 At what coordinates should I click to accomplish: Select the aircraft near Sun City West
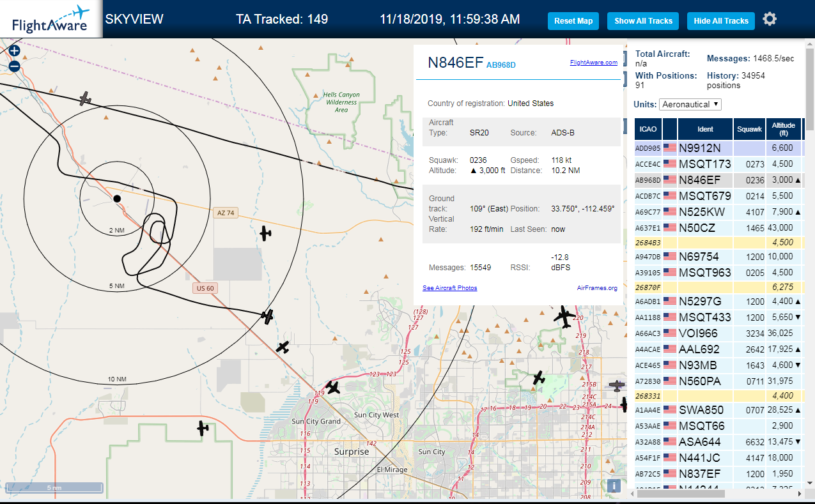[x=332, y=388]
